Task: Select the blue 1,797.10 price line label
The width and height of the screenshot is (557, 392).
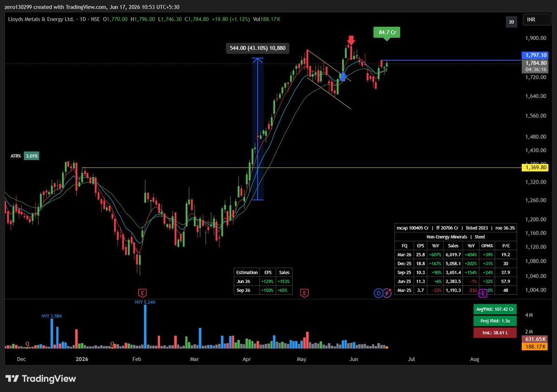Action: click(x=535, y=56)
